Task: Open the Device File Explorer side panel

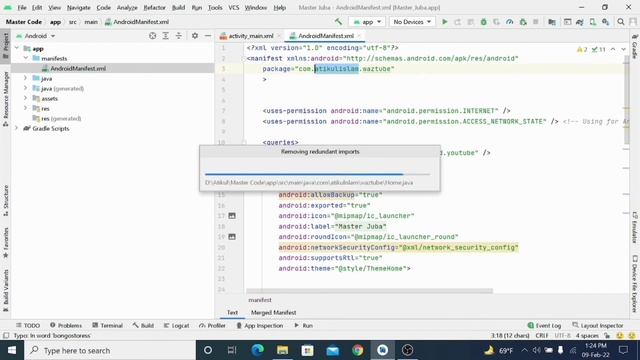Action: 635,284
